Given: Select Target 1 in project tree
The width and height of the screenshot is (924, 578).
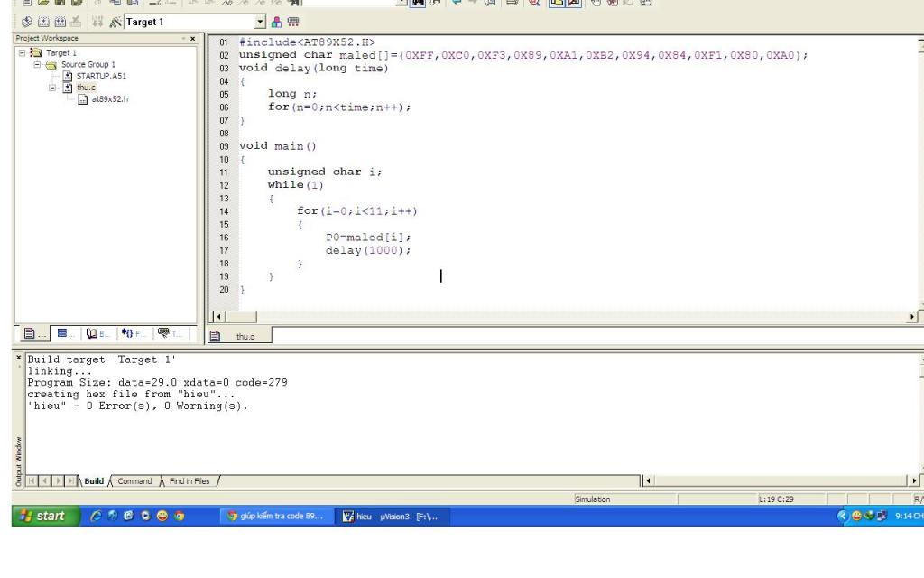Looking at the screenshot, I should pos(61,52).
